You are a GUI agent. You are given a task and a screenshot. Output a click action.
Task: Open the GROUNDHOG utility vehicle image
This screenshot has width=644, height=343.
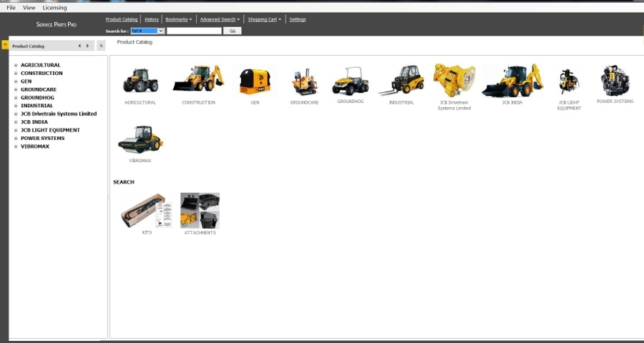351,81
